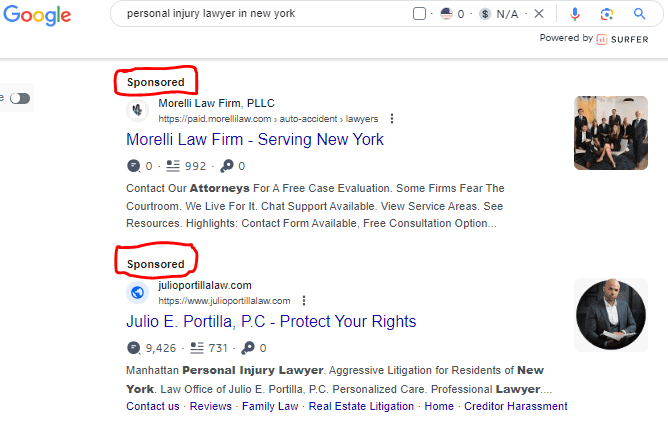Screen dimensions: 668x440
Task: Tick the checkbox in the search bar
Action: pos(419,14)
